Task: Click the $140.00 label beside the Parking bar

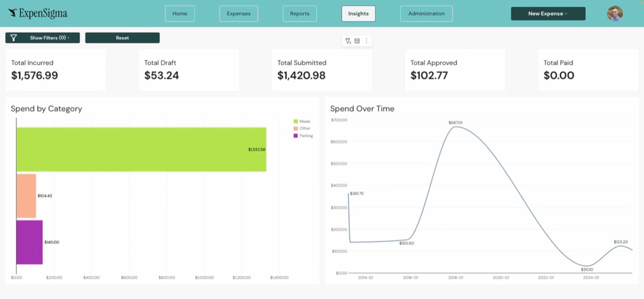Action: coord(52,242)
